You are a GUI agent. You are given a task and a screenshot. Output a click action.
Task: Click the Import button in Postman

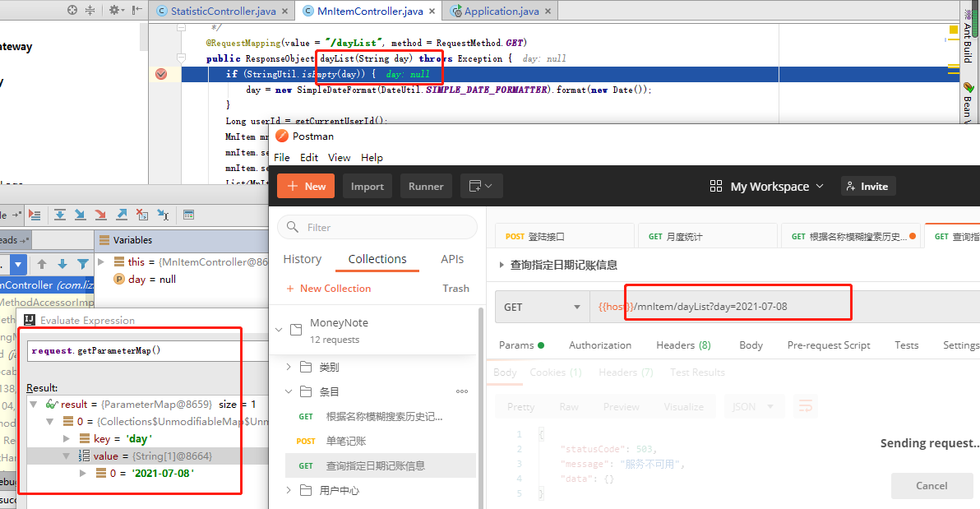coord(367,186)
